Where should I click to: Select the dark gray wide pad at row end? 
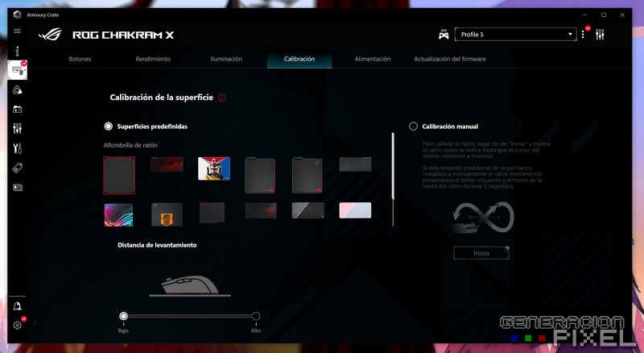coord(355,164)
